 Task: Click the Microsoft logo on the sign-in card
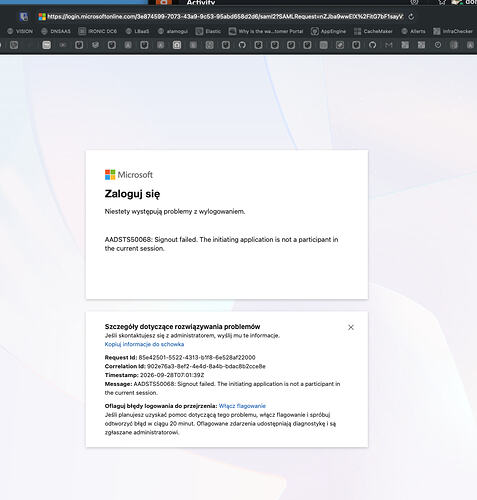(129, 175)
